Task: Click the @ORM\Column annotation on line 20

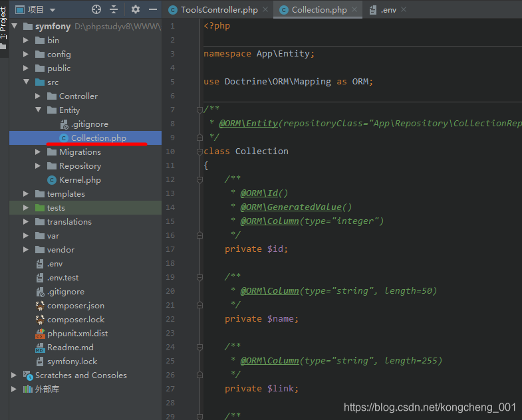Action: coord(270,291)
